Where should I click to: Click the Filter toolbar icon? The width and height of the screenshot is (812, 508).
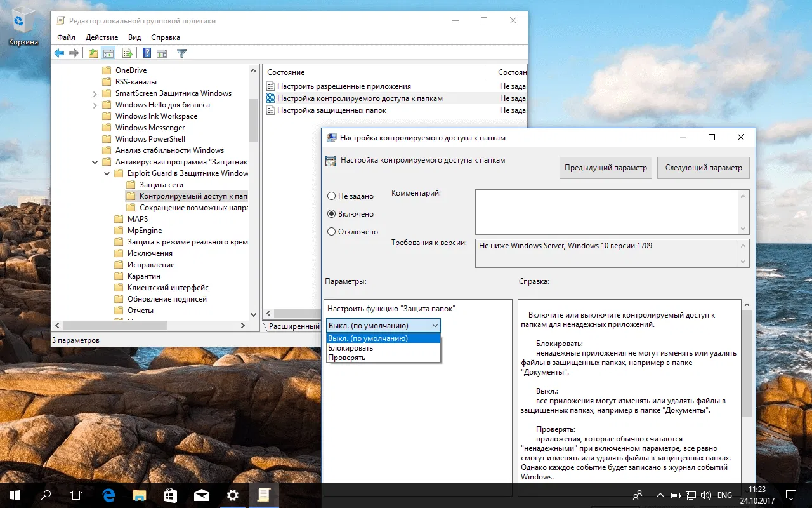point(182,52)
